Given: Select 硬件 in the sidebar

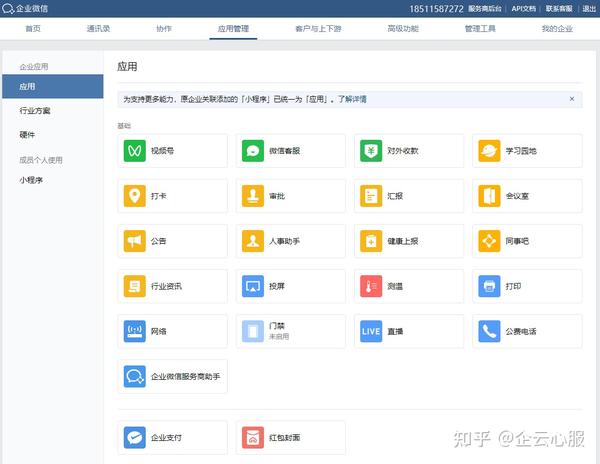Looking at the screenshot, I should click(27, 135).
